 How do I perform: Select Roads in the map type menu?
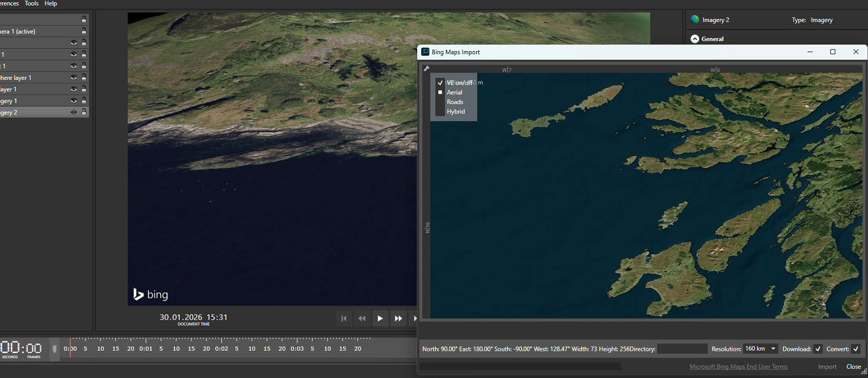point(455,102)
